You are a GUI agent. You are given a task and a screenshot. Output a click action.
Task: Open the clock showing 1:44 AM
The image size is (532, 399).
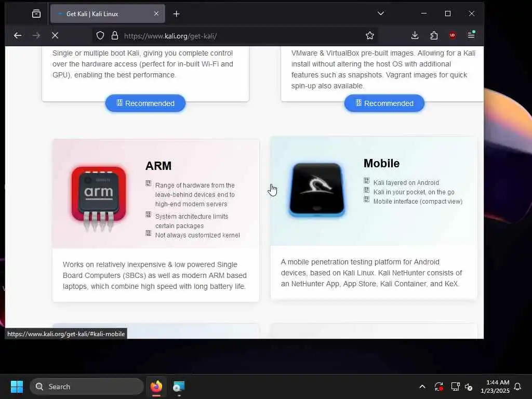point(495,387)
